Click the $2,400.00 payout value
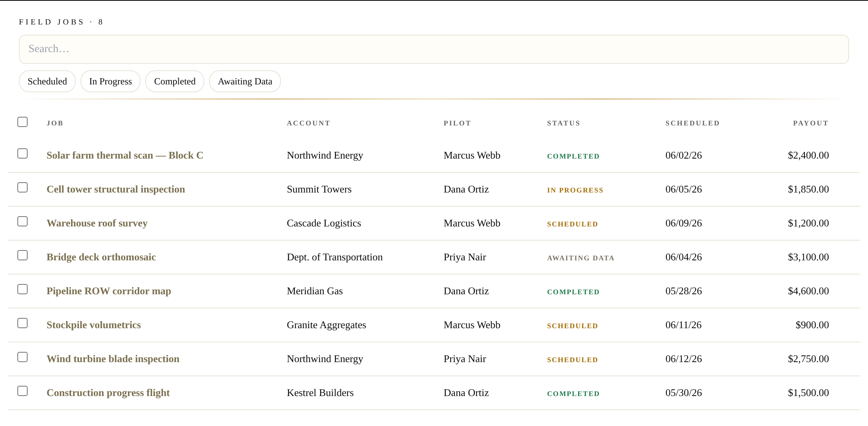Viewport: 868px width, 426px height. tap(808, 155)
